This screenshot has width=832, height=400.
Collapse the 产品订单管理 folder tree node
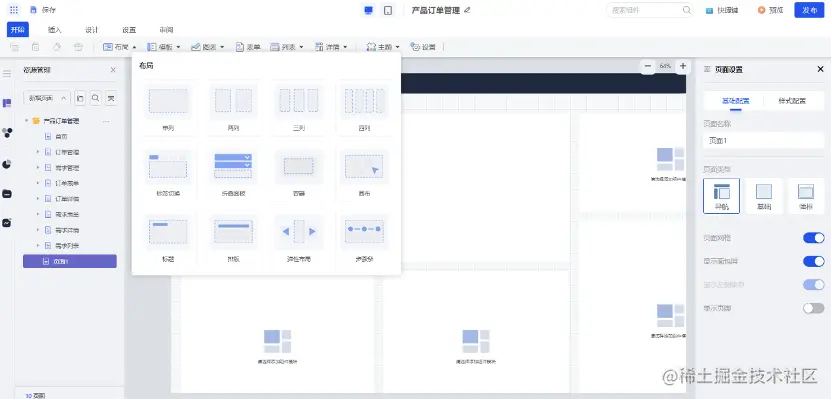(x=27, y=121)
